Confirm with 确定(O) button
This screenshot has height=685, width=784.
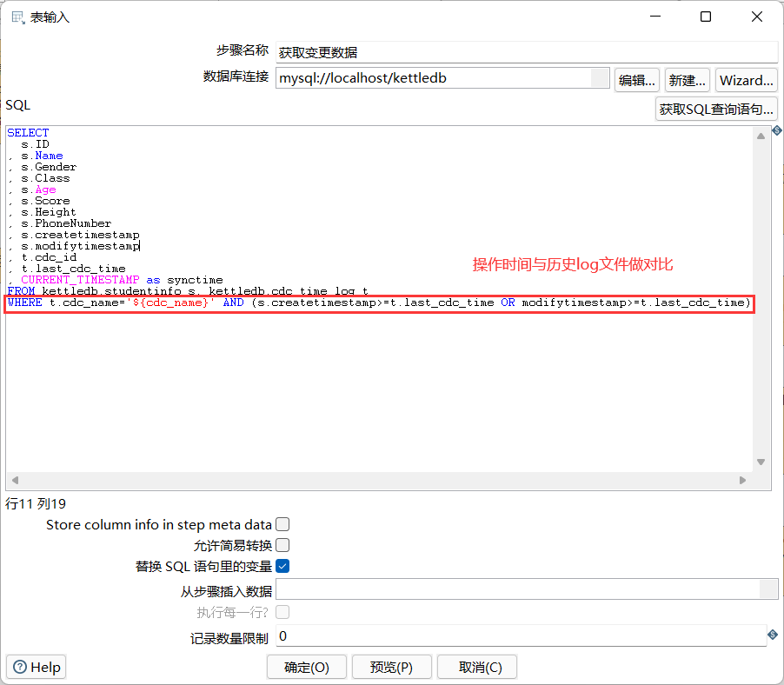click(x=307, y=667)
